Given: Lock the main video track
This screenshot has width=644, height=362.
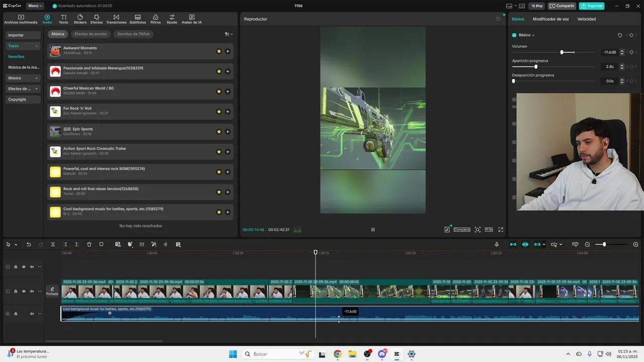Looking at the screenshot, I should tap(16, 292).
